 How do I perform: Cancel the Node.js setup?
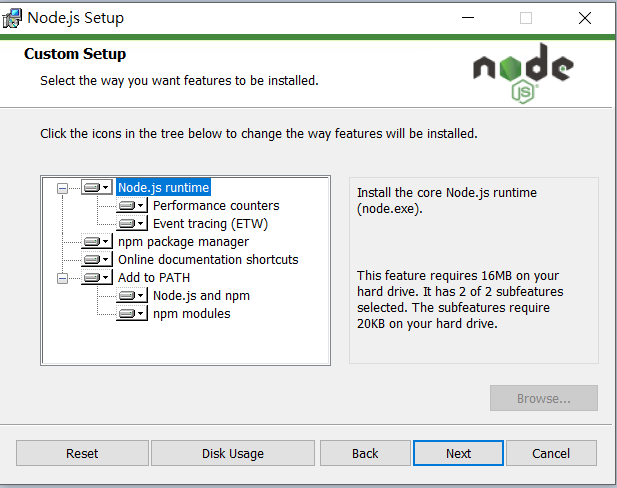tap(551, 453)
